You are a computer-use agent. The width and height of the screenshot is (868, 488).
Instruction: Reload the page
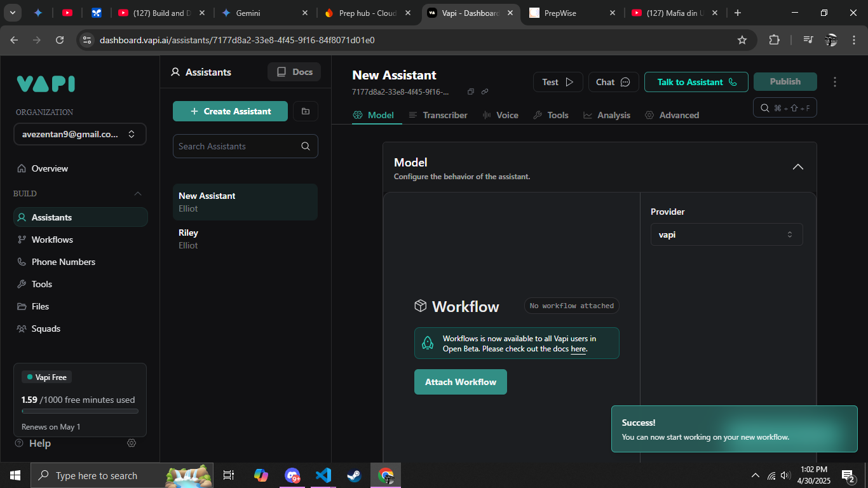tap(60, 40)
